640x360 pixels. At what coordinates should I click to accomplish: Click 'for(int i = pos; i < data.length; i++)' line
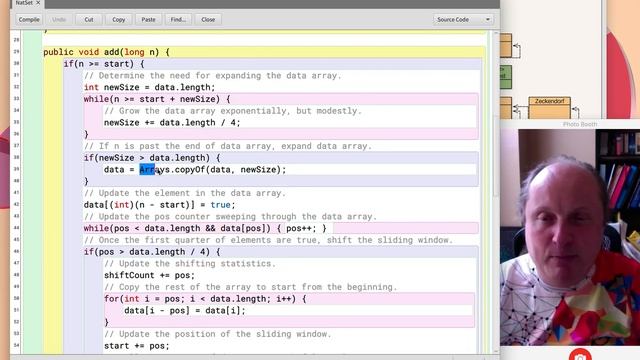pos(205,298)
